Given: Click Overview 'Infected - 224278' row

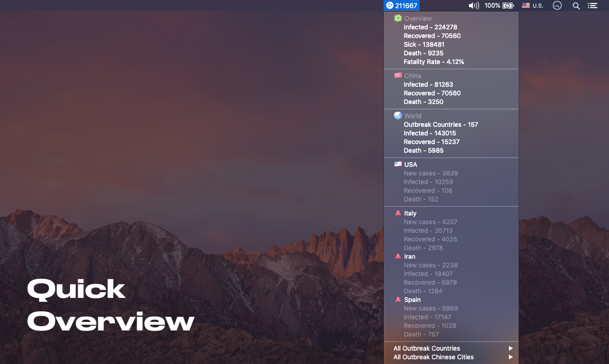Looking at the screenshot, I should (451, 27).
